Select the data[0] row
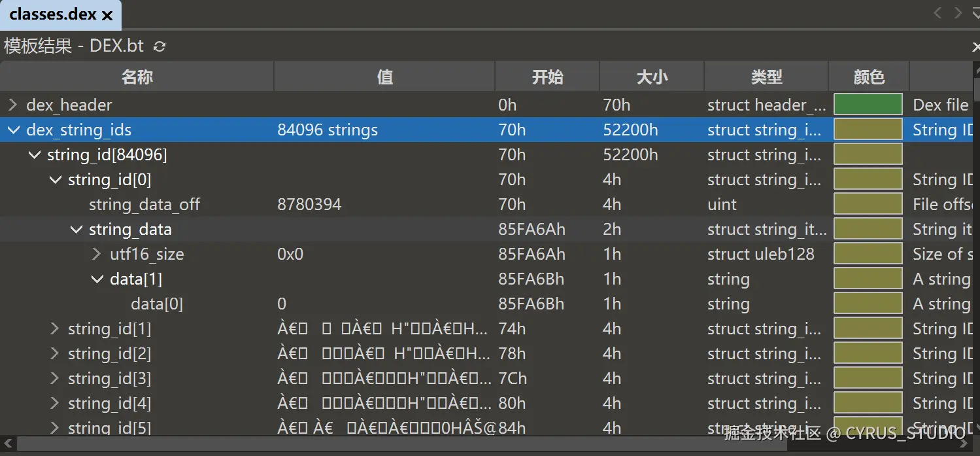 coord(486,304)
